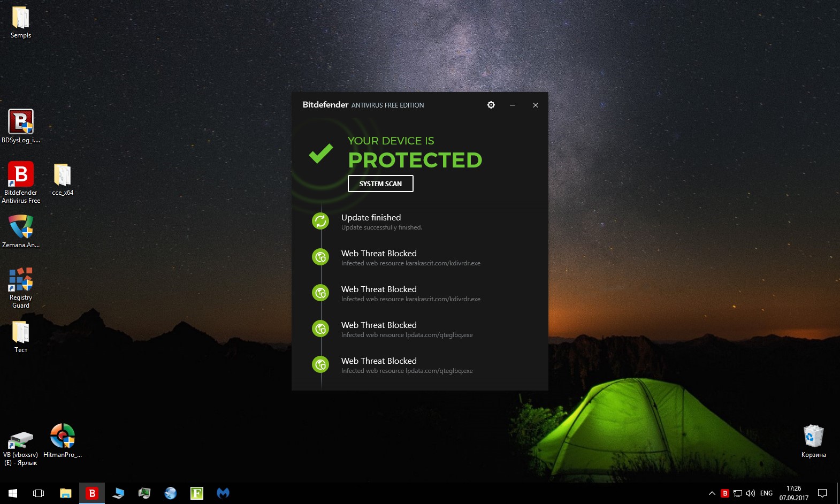Click the green protected checkmark status icon
The height and width of the screenshot is (504, 840).
pyautogui.click(x=321, y=154)
